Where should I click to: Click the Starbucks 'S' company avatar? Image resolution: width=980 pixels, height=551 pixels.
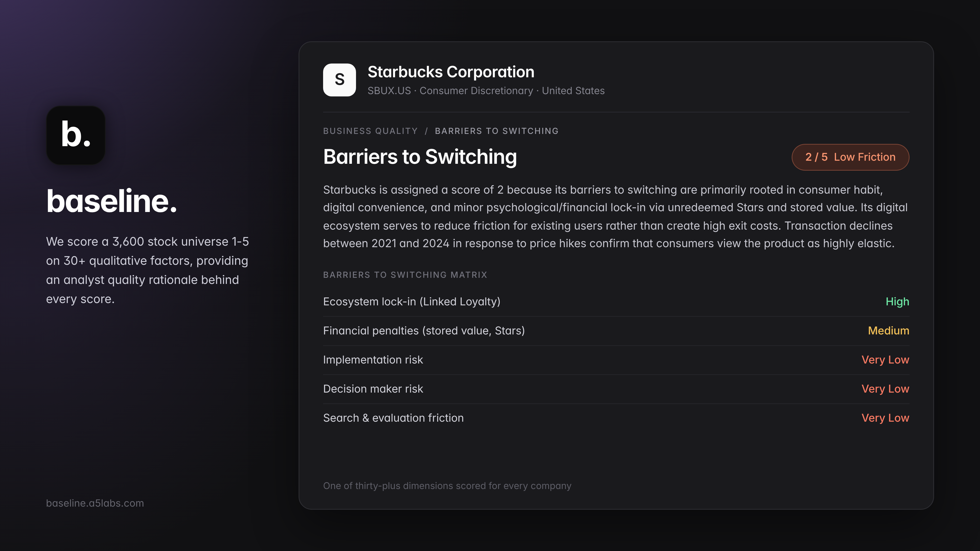pyautogui.click(x=339, y=80)
